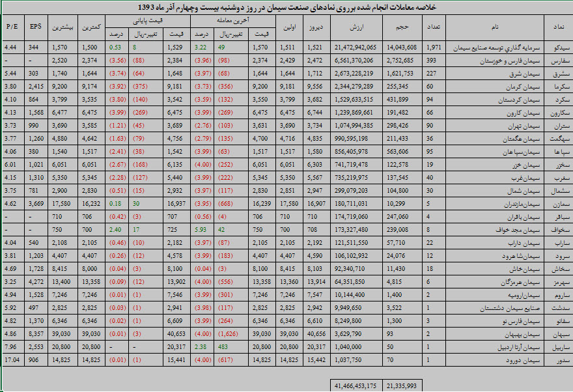Select the volume 247,060

click(398, 217)
